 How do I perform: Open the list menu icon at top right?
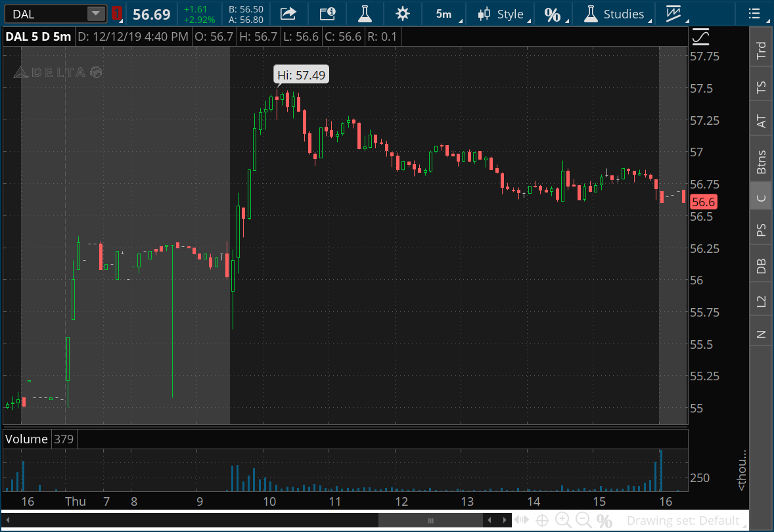754,14
